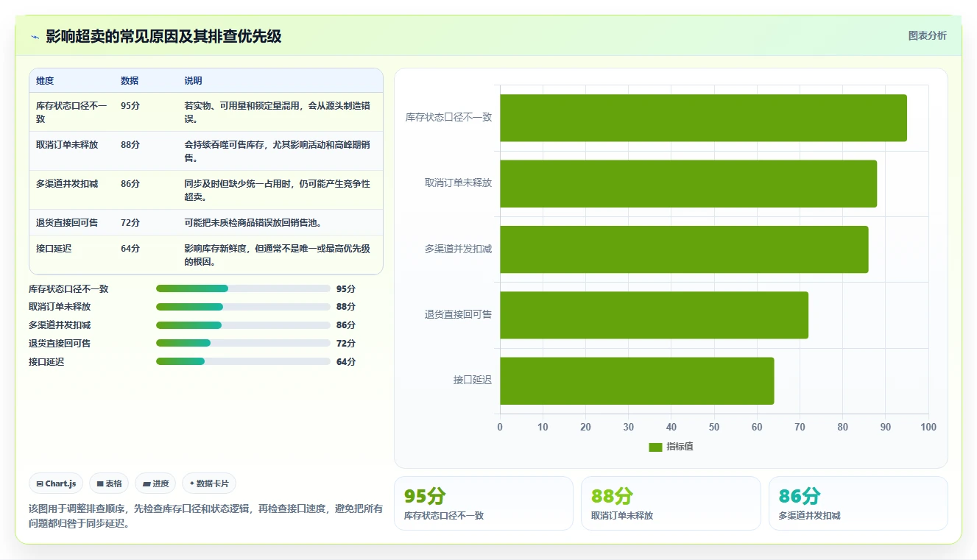Click the 72分 cell in table

pos(130,223)
